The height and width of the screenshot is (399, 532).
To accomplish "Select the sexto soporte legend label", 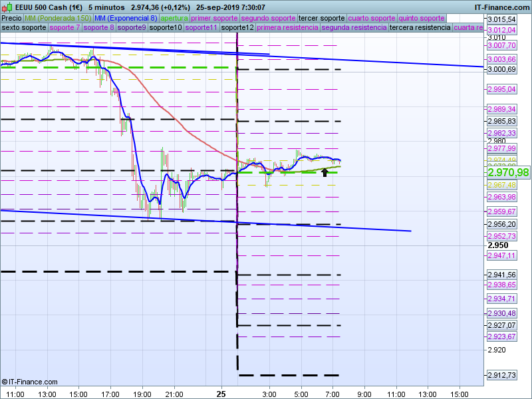I will (x=24, y=28).
